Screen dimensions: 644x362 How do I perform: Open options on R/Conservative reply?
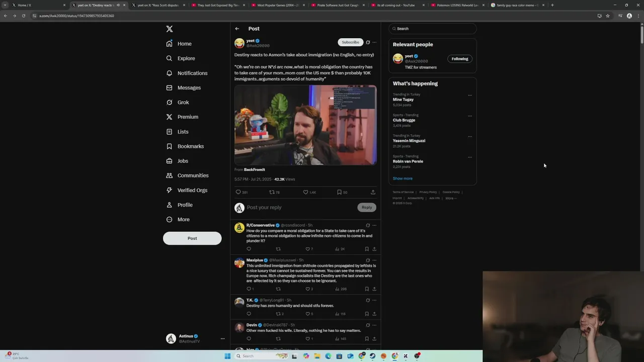click(x=374, y=225)
